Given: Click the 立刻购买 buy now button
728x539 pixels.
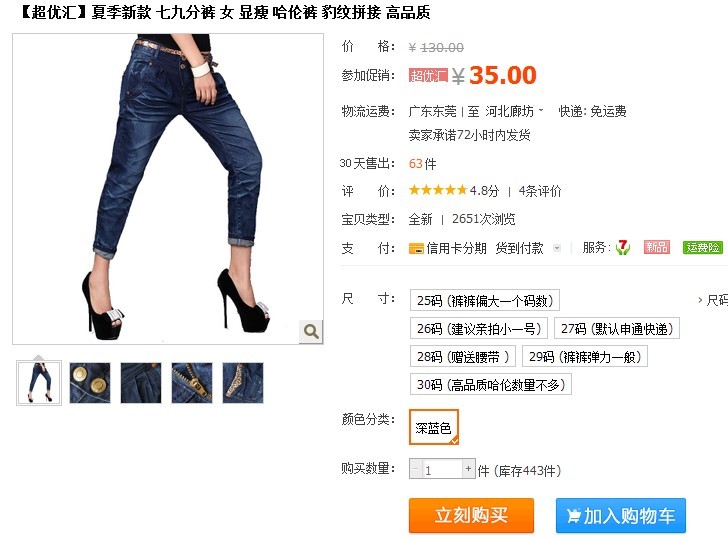Looking at the screenshot, I should (x=471, y=515).
